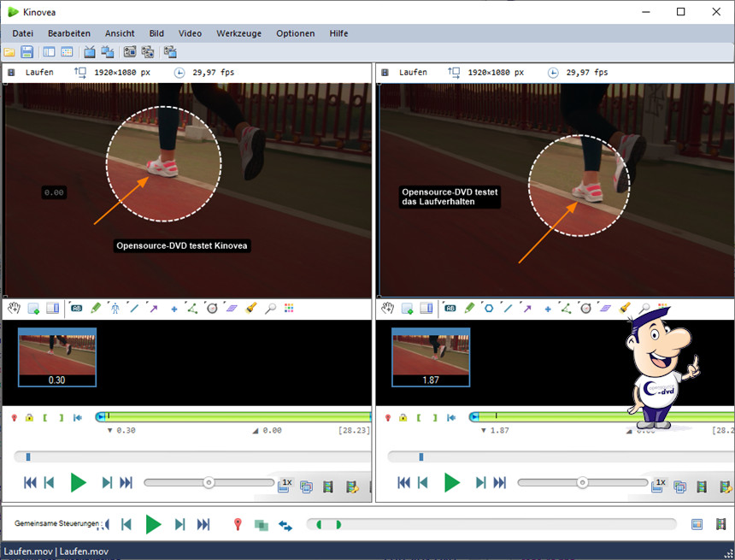Select the spotlight tool in left player

(x=251, y=309)
